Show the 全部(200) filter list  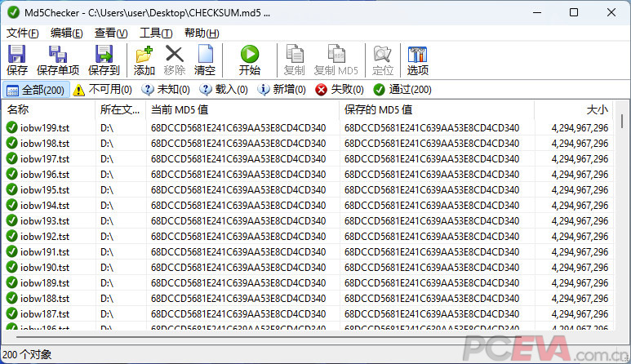36,90
